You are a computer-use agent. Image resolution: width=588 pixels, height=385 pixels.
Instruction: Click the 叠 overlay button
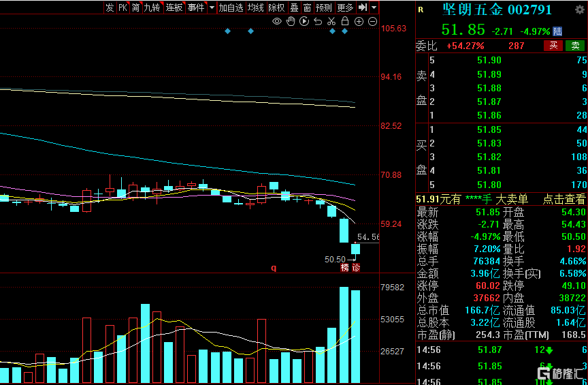295,7
